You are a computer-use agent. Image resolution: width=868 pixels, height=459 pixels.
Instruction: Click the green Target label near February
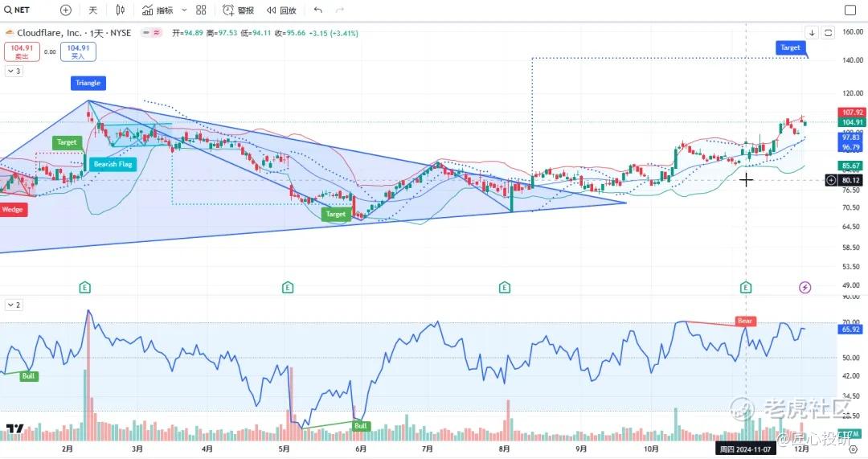coord(67,142)
